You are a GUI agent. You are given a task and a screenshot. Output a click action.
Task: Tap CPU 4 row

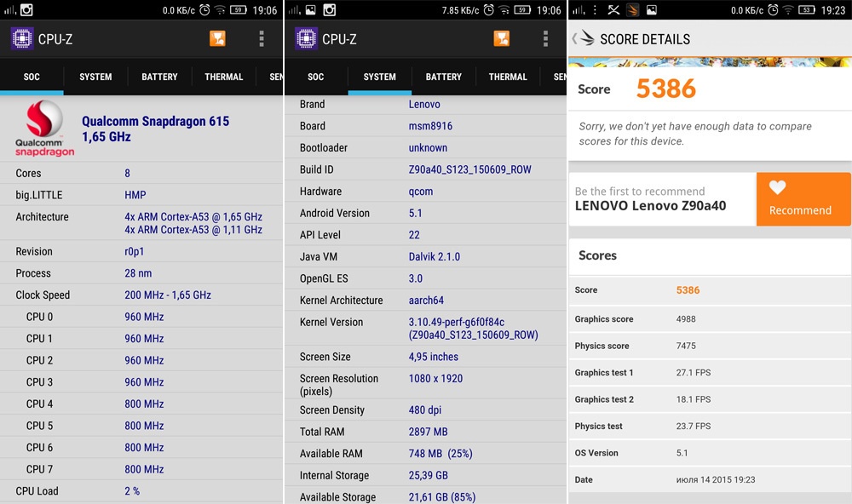(x=141, y=404)
